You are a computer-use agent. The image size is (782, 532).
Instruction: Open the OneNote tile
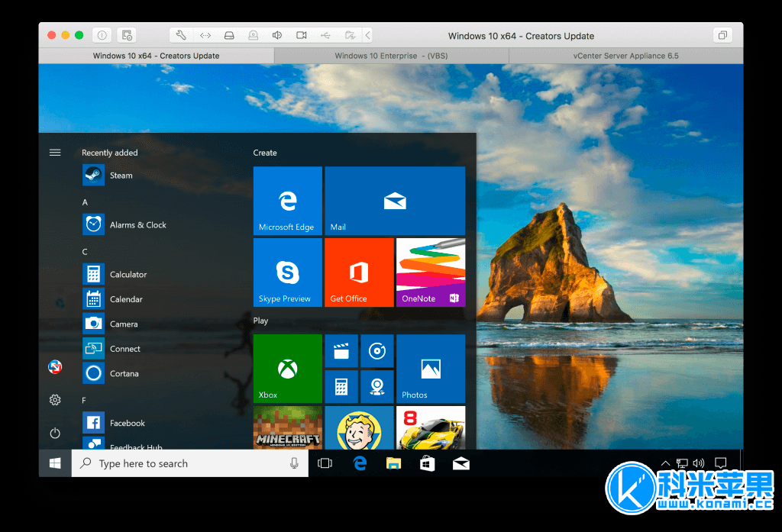click(x=431, y=272)
